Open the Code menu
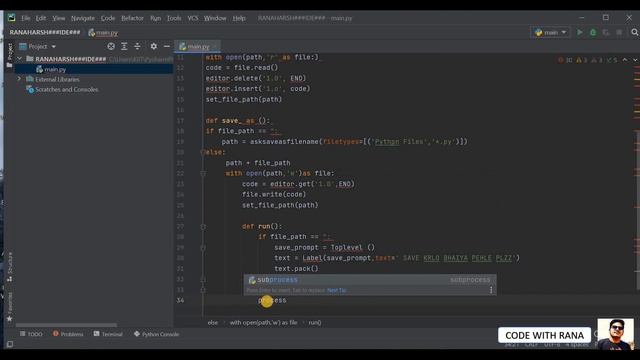This screenshot has height=360, width=640. pos(108,18)
